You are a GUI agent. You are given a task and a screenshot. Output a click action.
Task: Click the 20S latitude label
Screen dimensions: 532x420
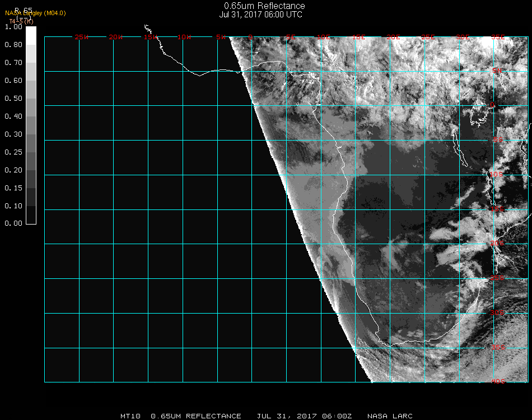(x=497, y=243)
